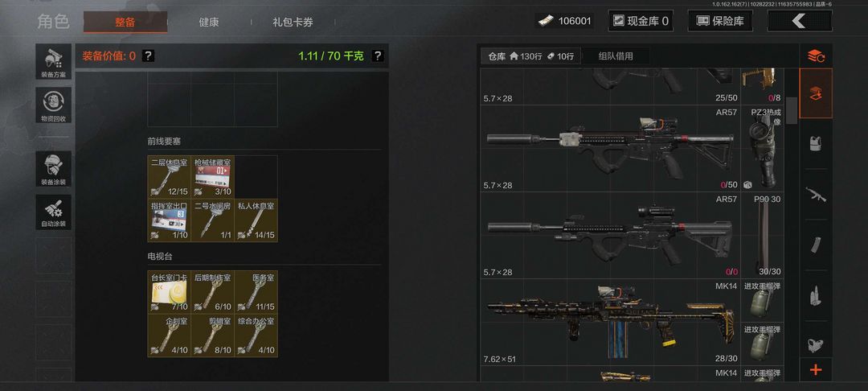Open the 物资回收 recycle icon
868x391 pixels.
[54, 105]
